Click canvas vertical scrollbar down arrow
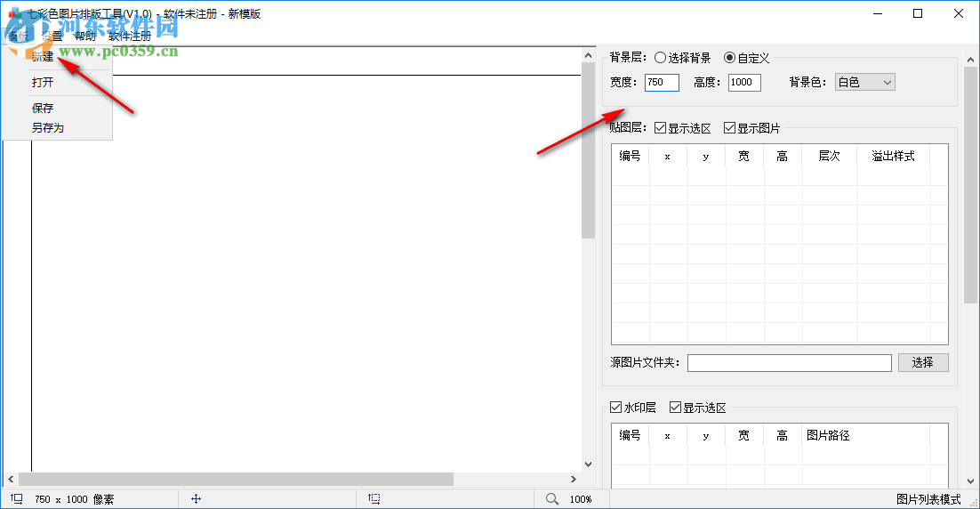980x509 pixels. point(588,464)
